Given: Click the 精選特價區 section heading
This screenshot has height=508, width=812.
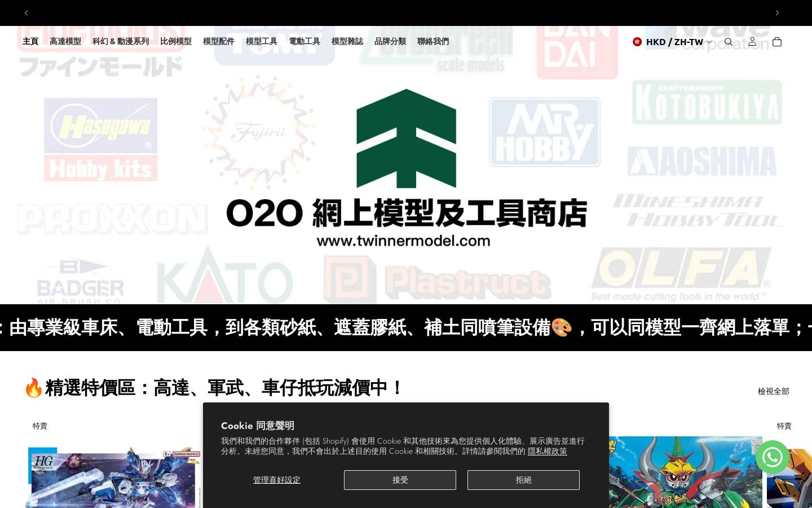Looking at the screenshot, I should coord(213,388).
